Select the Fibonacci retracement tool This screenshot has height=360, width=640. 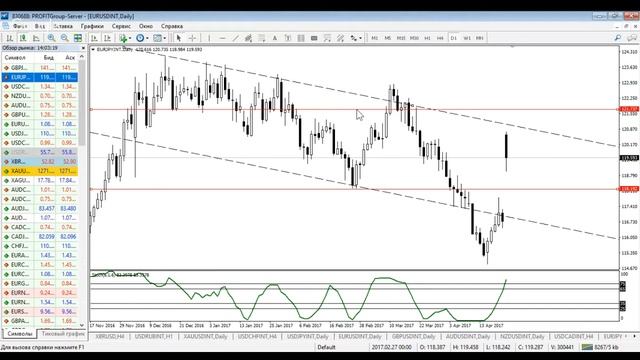(262, 38)
